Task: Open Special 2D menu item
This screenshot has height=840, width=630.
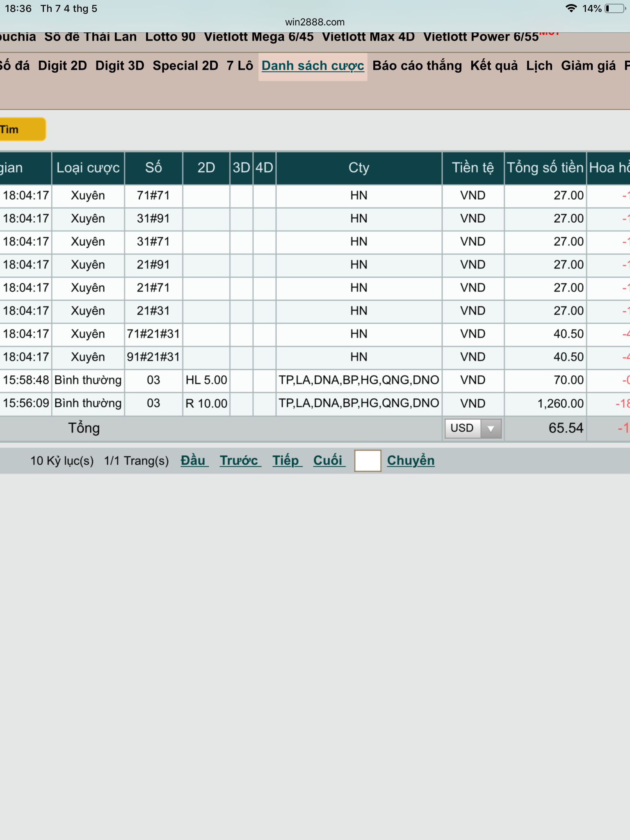Action: click(x=185, y=66)
